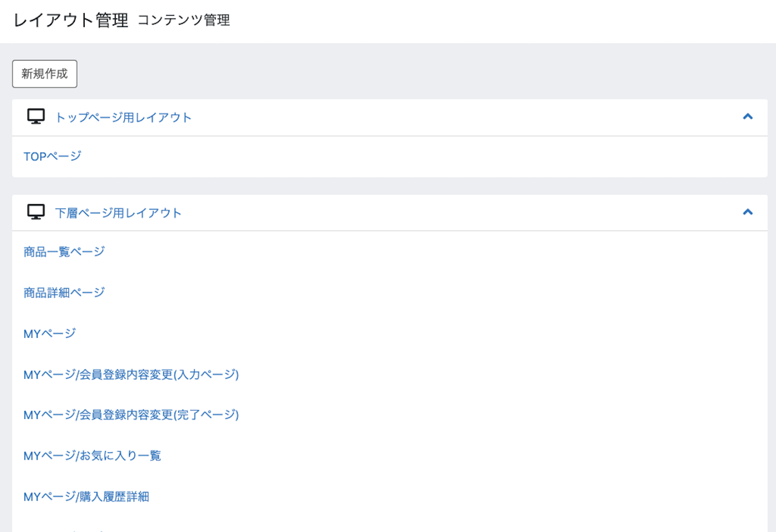
Task: Collapse the トップページ用レイアウト section using its chevron
Action: click(747, 117)
